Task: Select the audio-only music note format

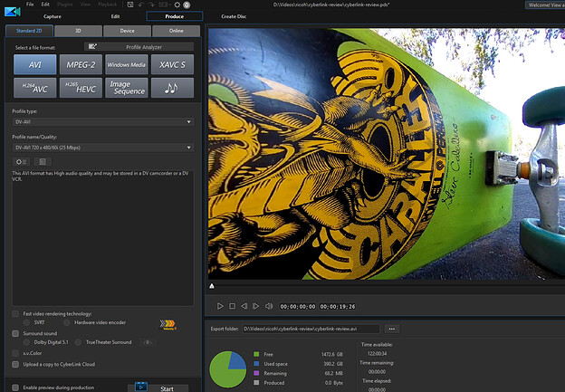Action: pos(172,88)
